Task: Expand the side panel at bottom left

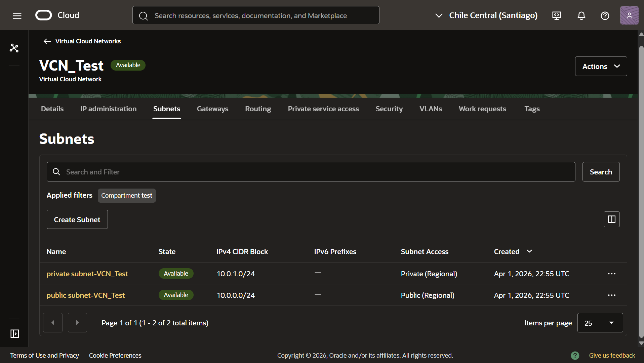Action: 15,334
